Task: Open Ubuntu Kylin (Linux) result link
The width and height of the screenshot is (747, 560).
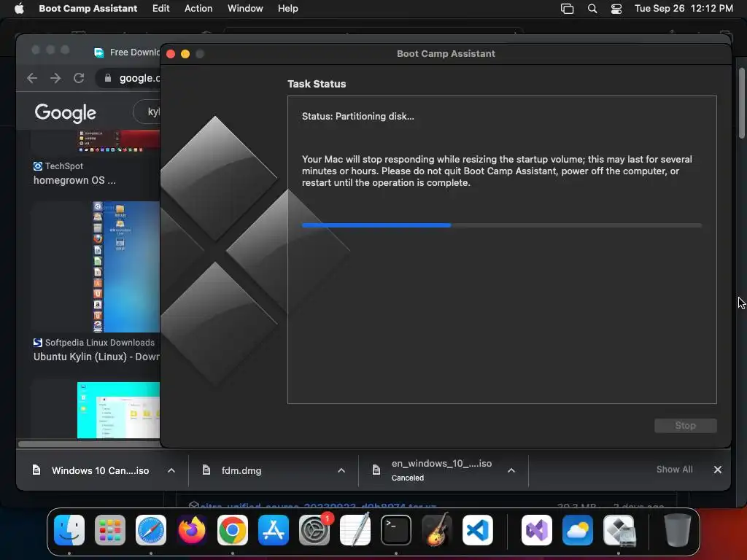Action: click(x=96, y=357)
